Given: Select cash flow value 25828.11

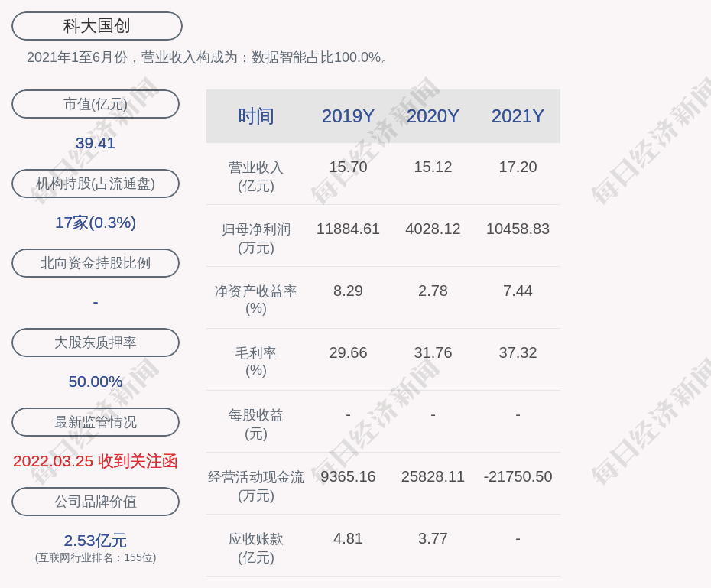Looking at the screenshot, I should click(433, 476).
